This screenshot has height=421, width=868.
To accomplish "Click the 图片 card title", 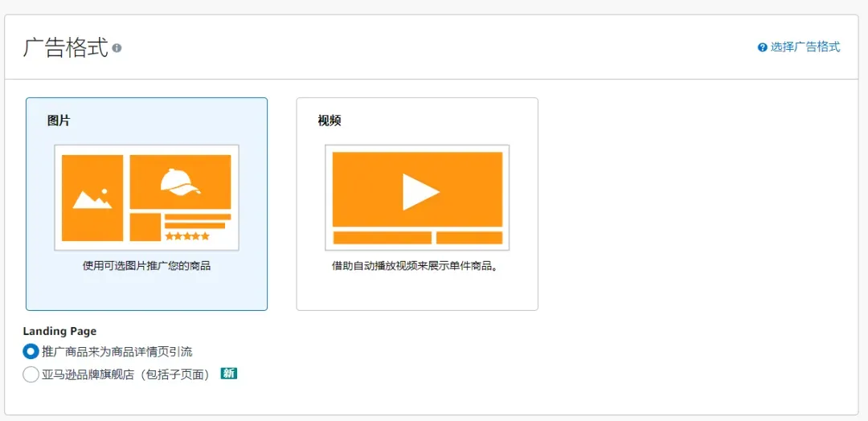I will [x=59, y=121].
